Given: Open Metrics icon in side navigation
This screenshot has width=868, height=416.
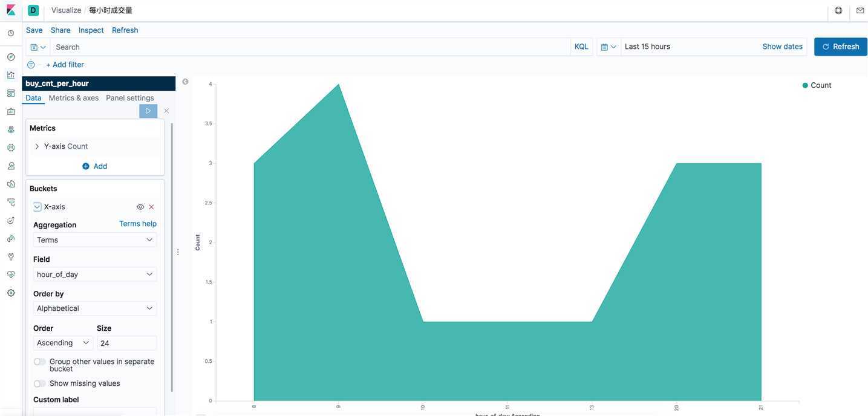Looking at the screenshot, I should click(11, 166).
